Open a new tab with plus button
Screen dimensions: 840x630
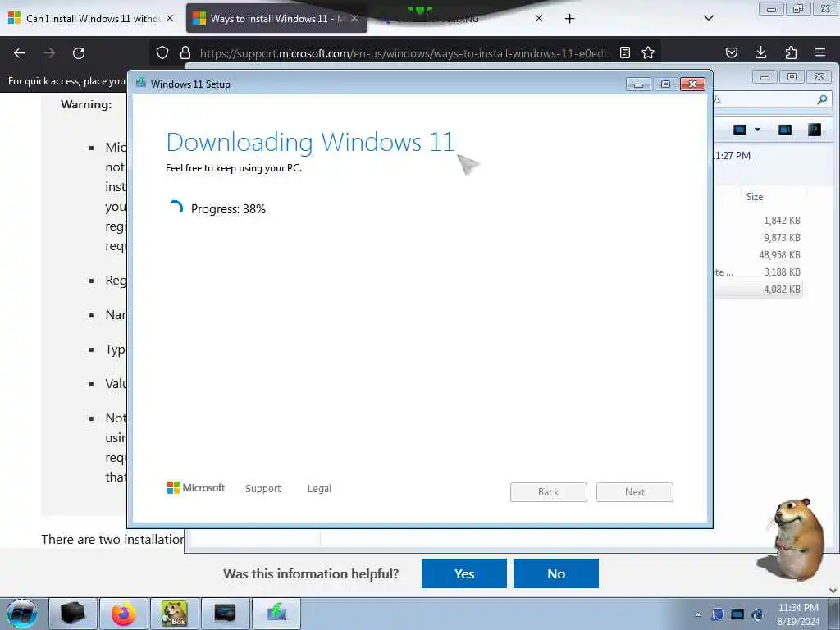569,19
